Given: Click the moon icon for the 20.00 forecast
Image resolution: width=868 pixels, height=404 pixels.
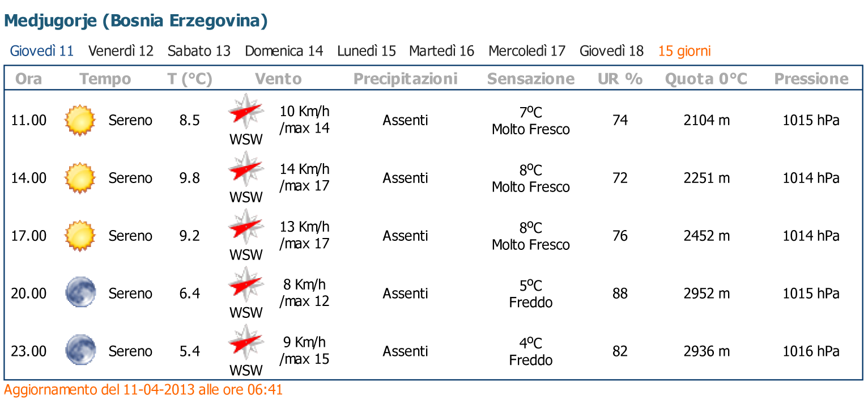Looking at the screenshot, I should coord(80,293).
